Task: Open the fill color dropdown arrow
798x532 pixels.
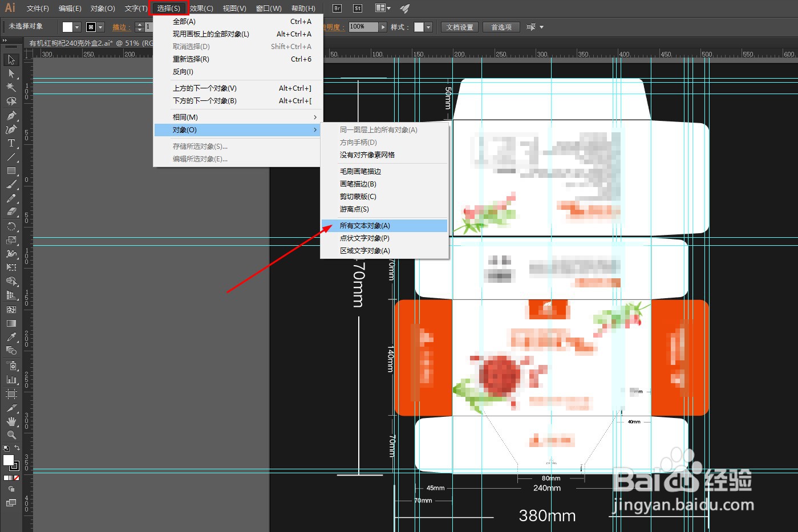Action: tap(77, 27)
